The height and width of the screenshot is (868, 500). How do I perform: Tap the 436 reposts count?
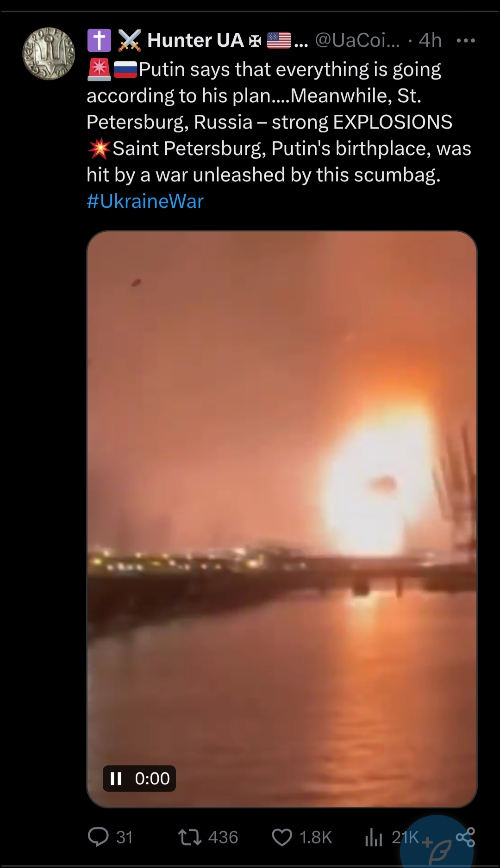[223, 837]
